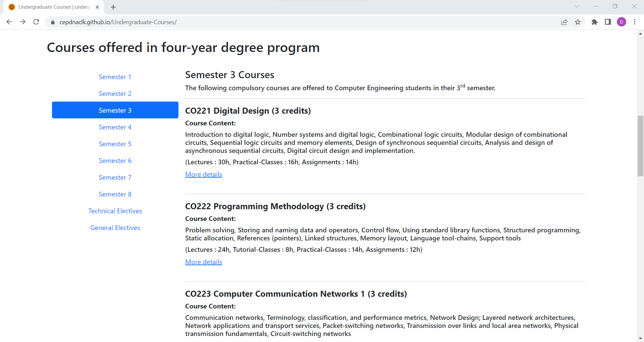Screen dimensions: 644x342
Task: View site information lock icon
Action: click(53, 22)
